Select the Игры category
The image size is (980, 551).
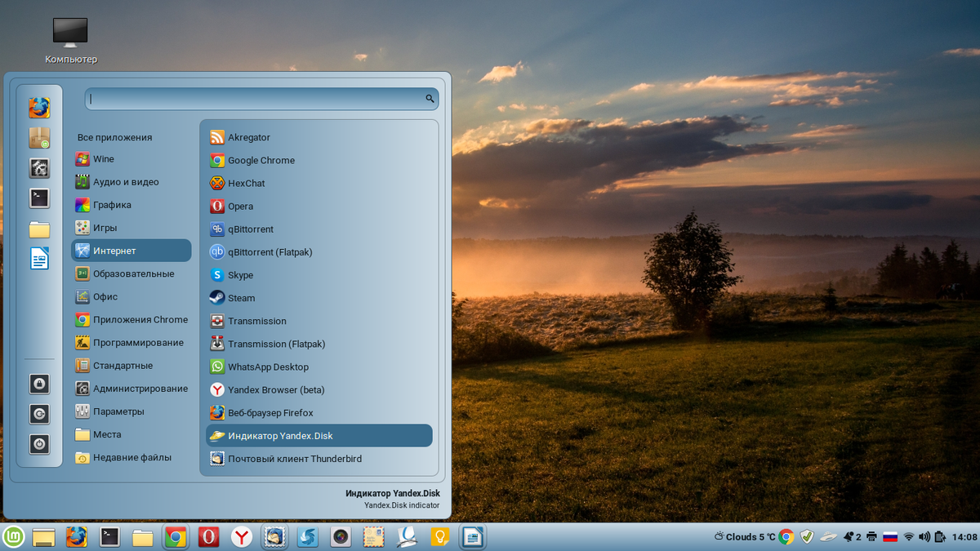click(x=131, y=228)
